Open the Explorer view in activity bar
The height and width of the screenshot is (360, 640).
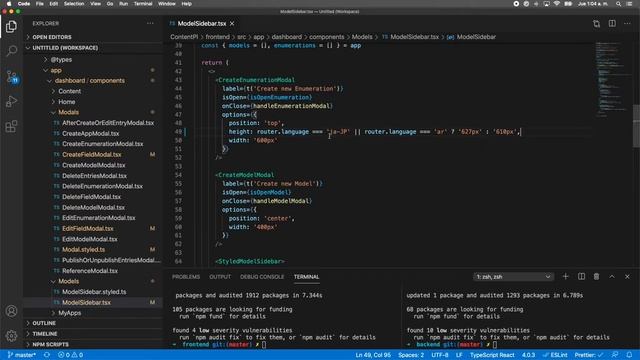[x=11, y=27]
